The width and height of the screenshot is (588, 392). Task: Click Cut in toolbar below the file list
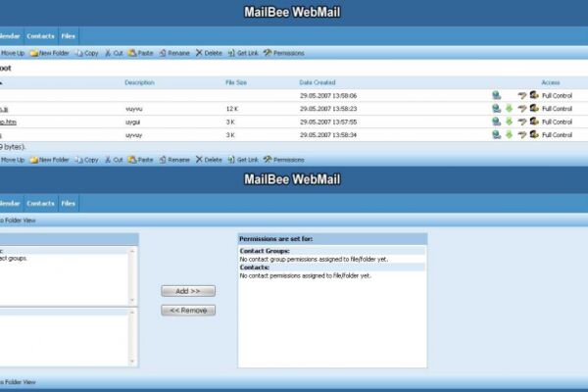114,160
